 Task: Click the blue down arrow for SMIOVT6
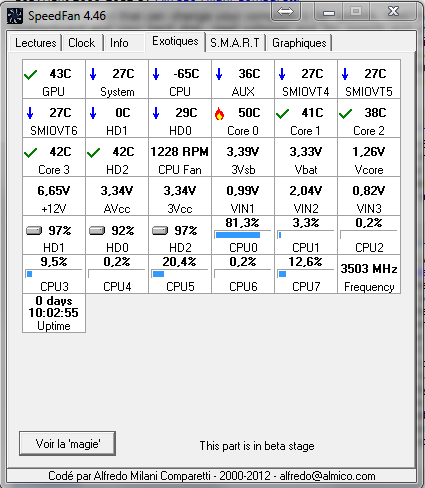coord(30,113)
